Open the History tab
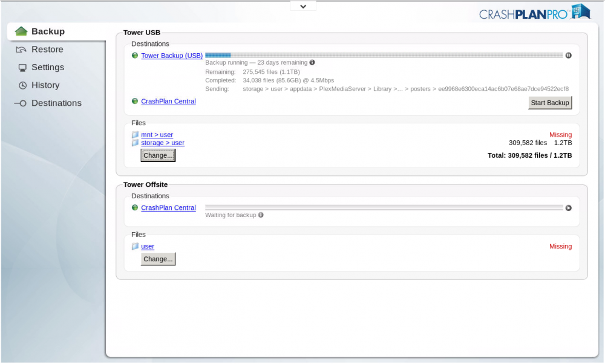The width and height of the screenshot is (605, 364). tap(45, 85)
